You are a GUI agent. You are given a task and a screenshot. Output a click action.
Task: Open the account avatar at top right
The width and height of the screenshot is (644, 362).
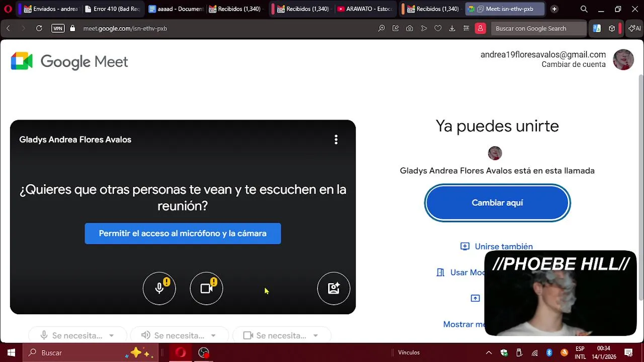623,59
